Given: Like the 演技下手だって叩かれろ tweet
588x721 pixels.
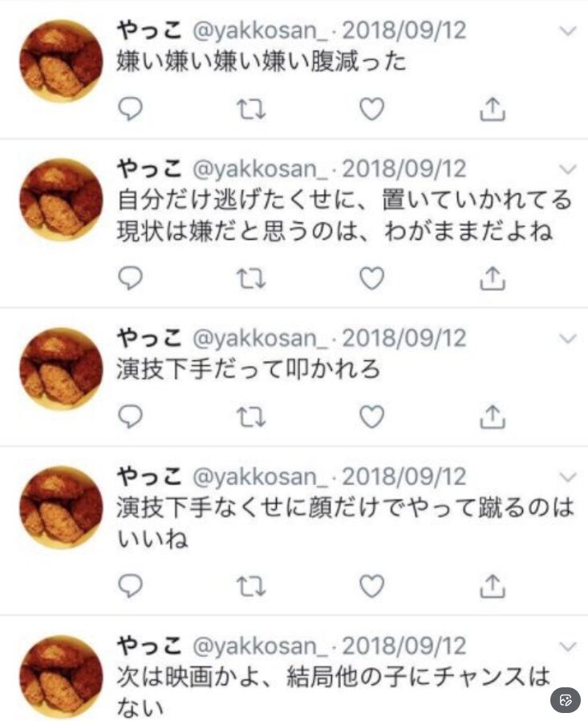Looking at the screenshot, I should point(371,416).
